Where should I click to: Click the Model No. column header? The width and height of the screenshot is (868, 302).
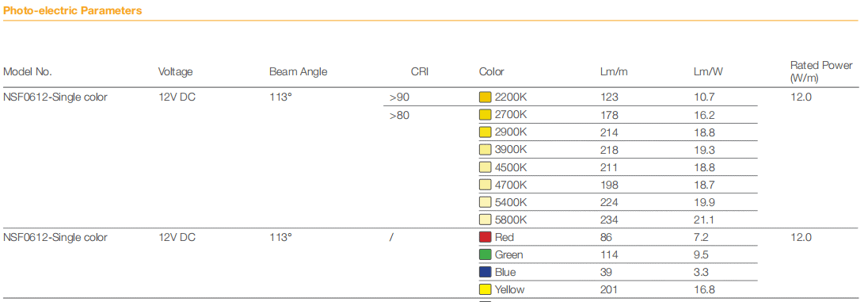[28, 71]
